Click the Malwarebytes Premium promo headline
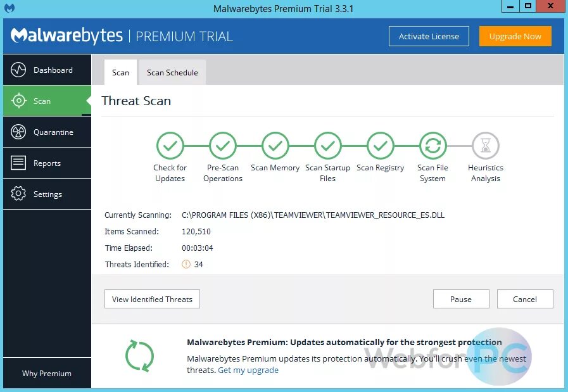Image resolution: width=568 pixels, height=392 pixels. pos(344,342)
